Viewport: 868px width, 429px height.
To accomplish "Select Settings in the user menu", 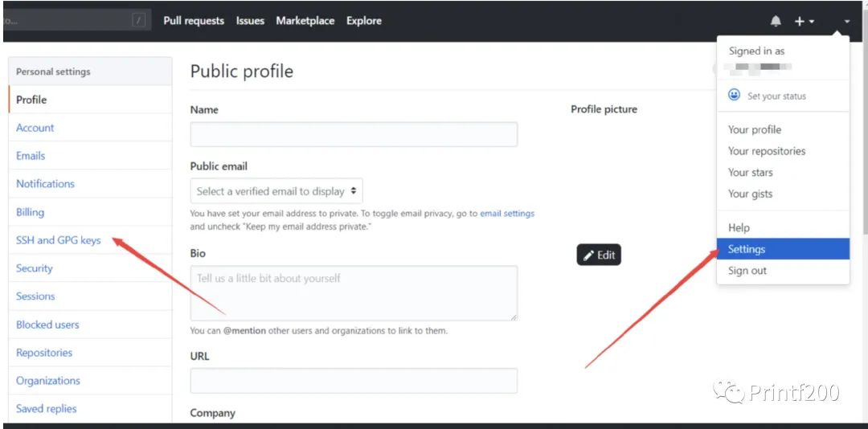I will 747,249.
